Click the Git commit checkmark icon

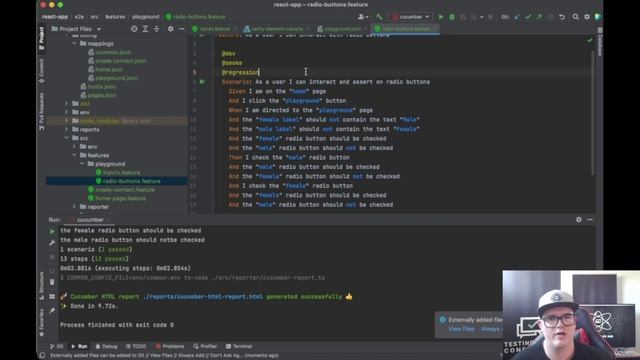529,17
